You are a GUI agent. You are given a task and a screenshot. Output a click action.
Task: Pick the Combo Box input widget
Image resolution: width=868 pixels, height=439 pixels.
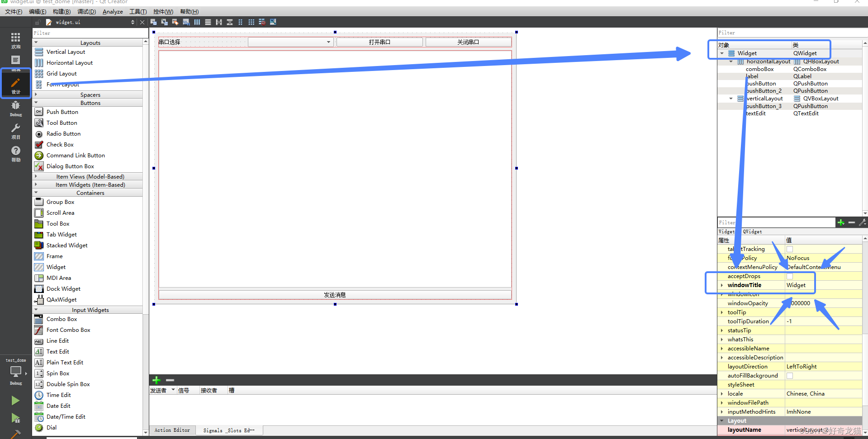[62, 319]
